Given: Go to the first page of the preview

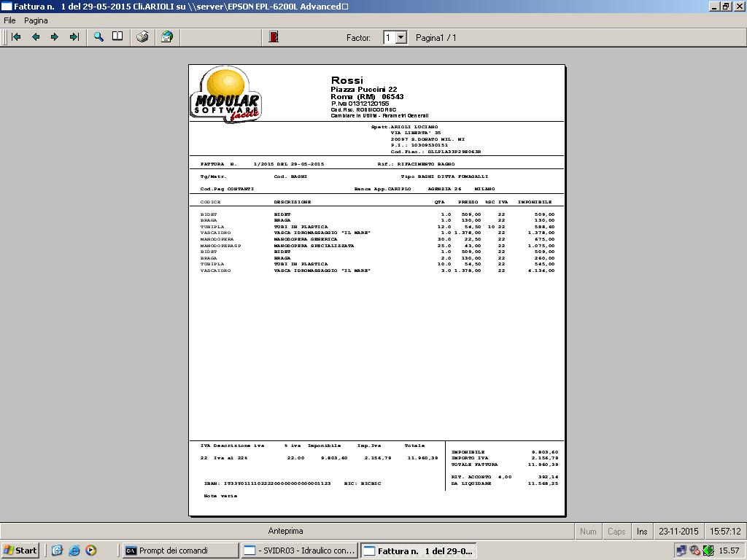Looking at the screenshot, I should [x=16, y=37].
